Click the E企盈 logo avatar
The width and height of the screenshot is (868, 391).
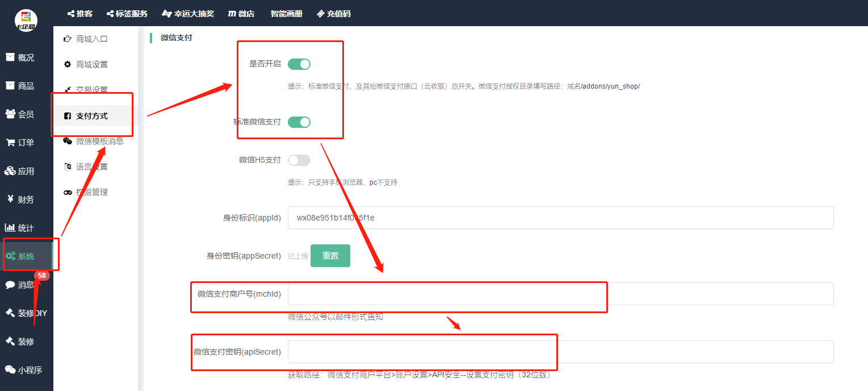tap(26, 20)
